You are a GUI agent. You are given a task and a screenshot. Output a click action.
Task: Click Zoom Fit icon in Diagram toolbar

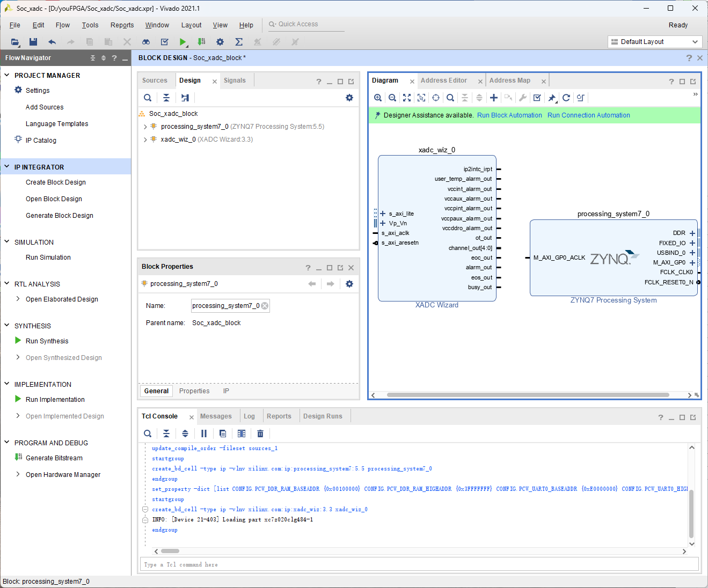(407, 98)
